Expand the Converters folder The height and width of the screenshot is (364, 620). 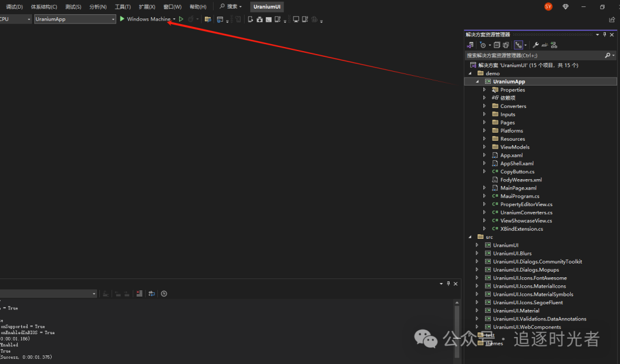click(485, 106)
